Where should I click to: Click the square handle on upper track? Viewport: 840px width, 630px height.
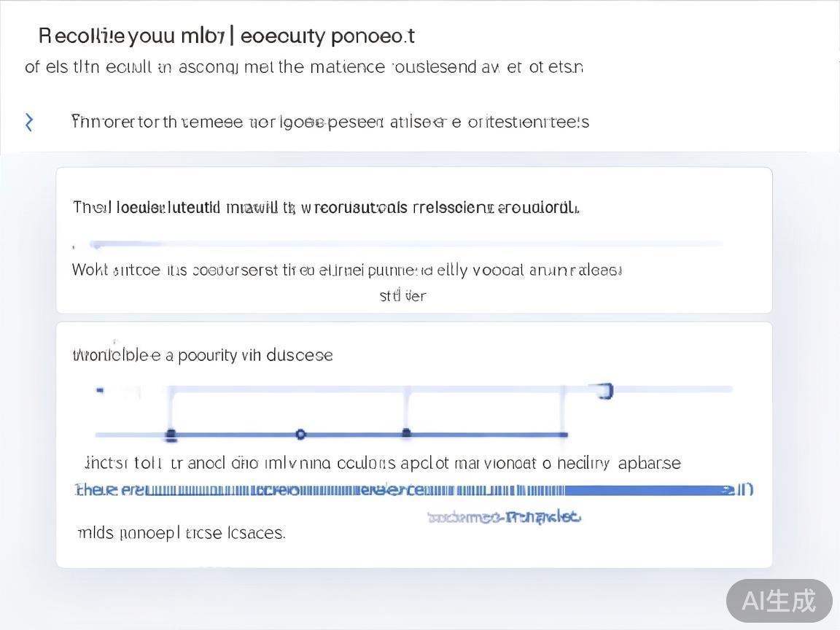605,392
